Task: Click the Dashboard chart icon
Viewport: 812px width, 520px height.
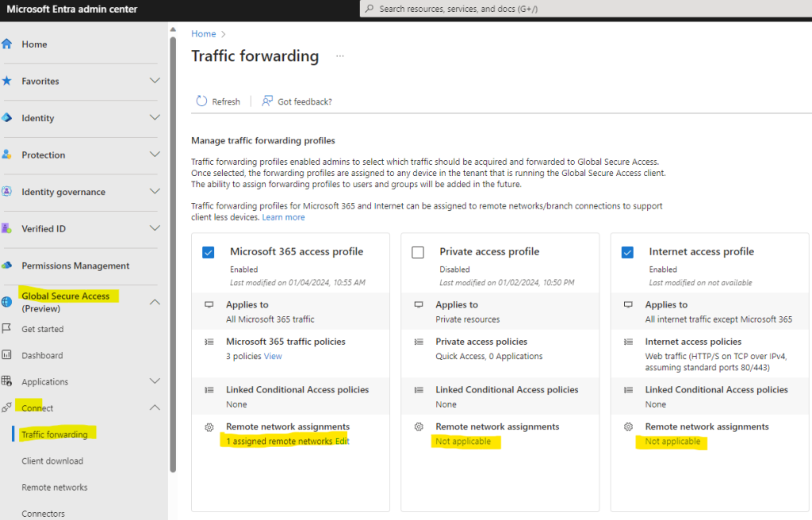Action: [x=6, y=355]
